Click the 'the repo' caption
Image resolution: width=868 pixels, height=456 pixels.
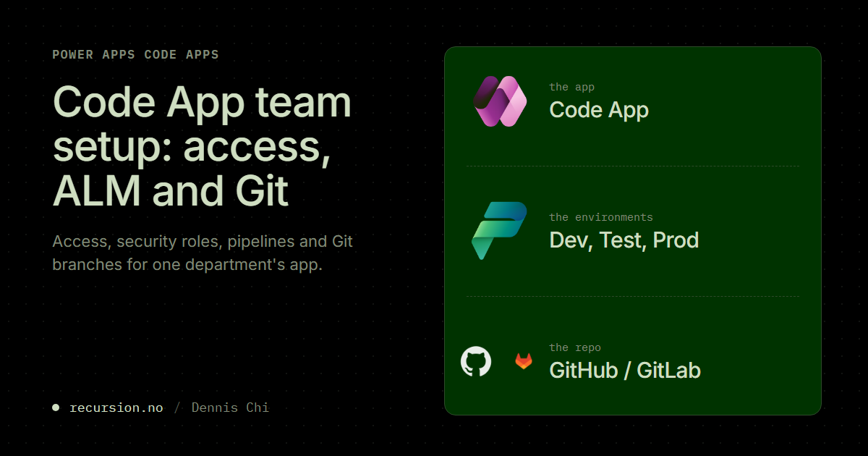point(575,347)
